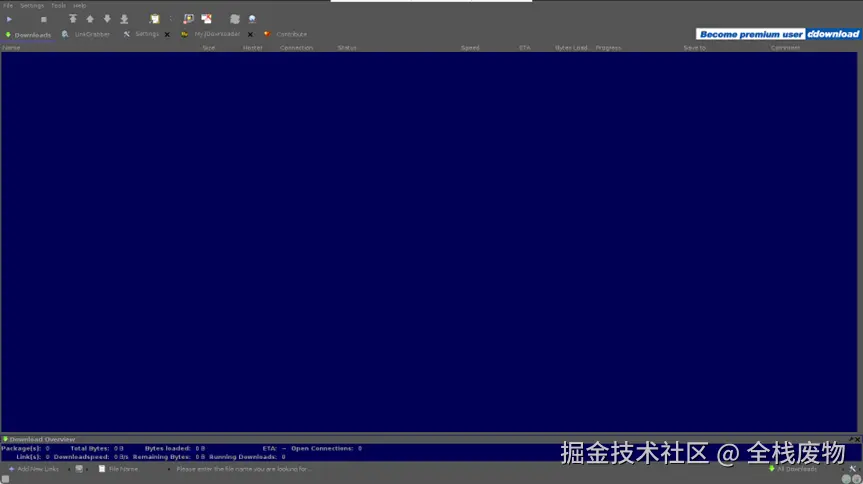Open the Contribute tab

285,34
